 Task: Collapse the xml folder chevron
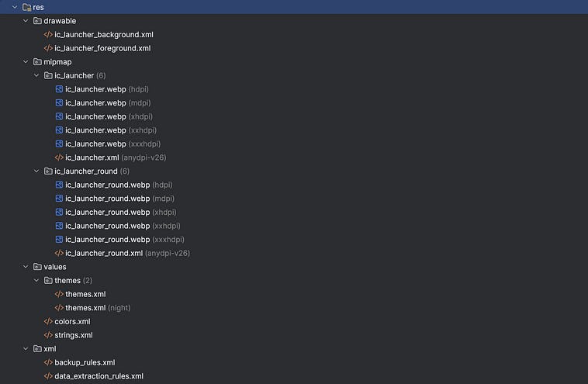click(26, 349)
